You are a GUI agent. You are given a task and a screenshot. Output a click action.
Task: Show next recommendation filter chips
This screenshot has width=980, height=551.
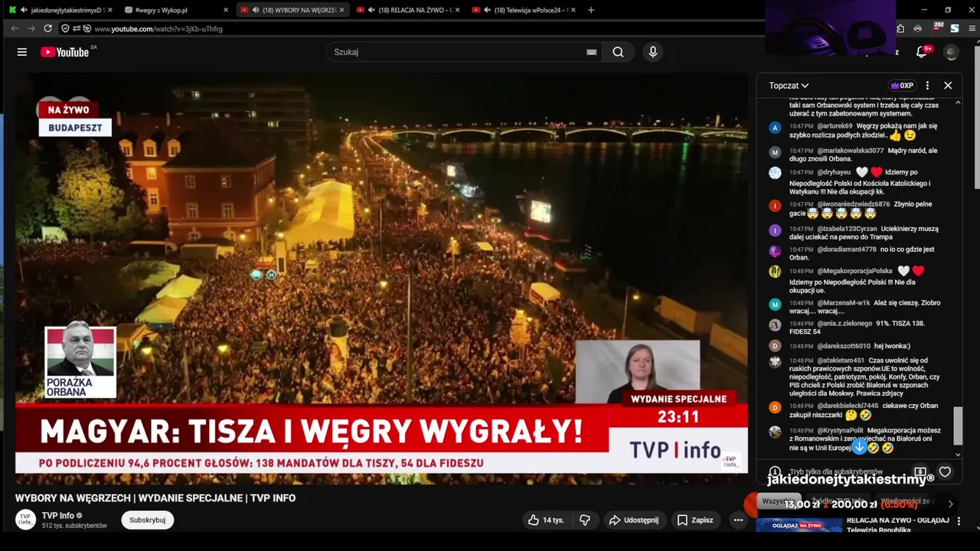950,504
